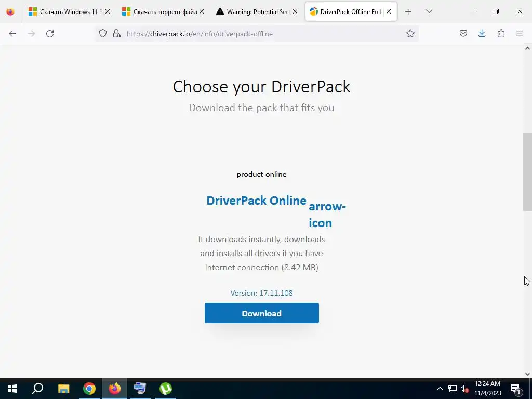
Task: Close the Warning: Potential Security tab
Action: click(295, 11)
